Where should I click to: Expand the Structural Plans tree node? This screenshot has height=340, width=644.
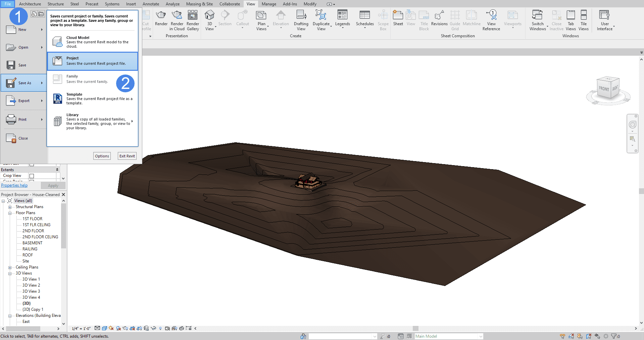click(x=10, y=207)
